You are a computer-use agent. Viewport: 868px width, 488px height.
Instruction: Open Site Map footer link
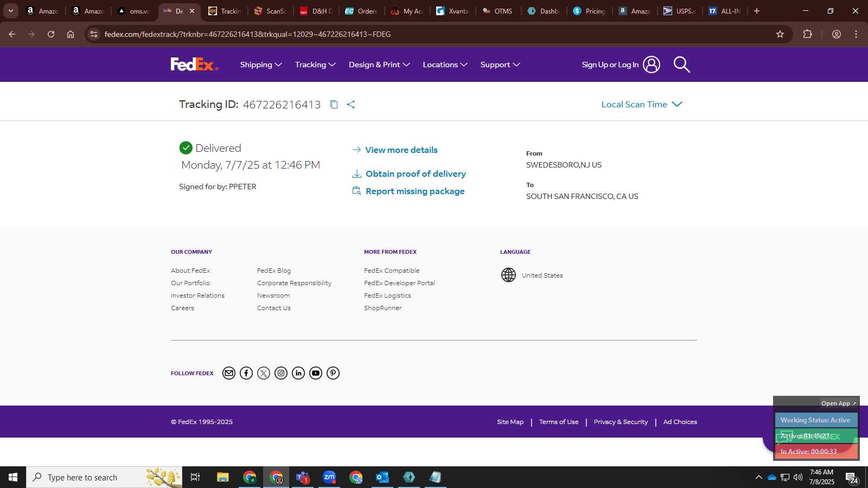click(510, 422)
